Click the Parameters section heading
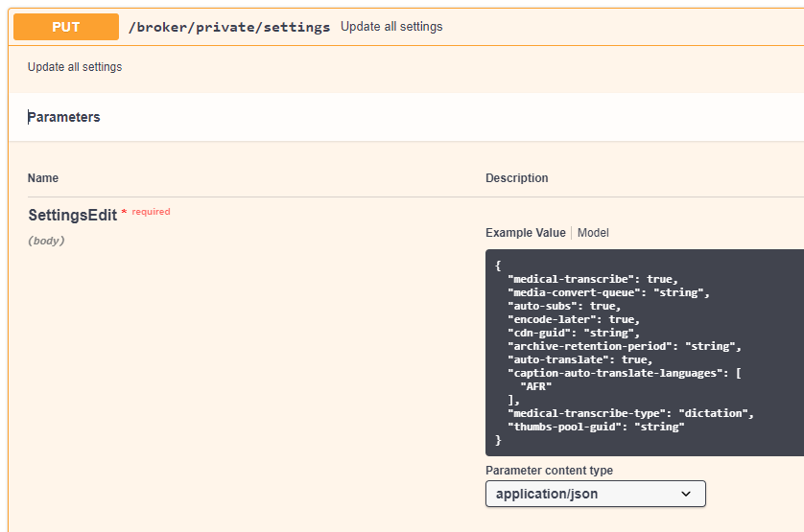The height and width of the screenshot is (532, 804). click(64, 117)
